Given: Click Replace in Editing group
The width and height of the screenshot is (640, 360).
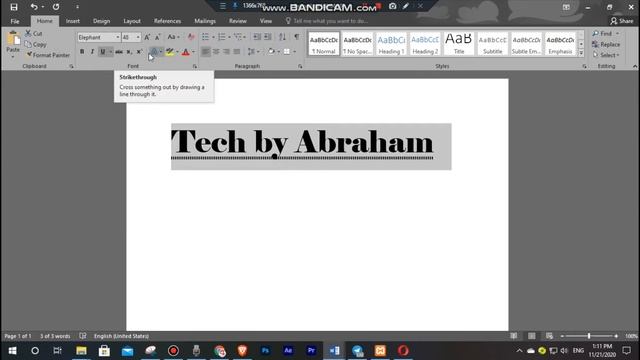Looking at the screenshot, I should pyautogui.click(x=606, y=44).
